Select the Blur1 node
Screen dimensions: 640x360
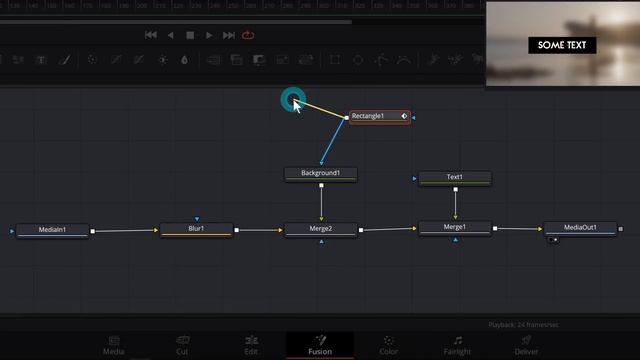tap(196, 229)
